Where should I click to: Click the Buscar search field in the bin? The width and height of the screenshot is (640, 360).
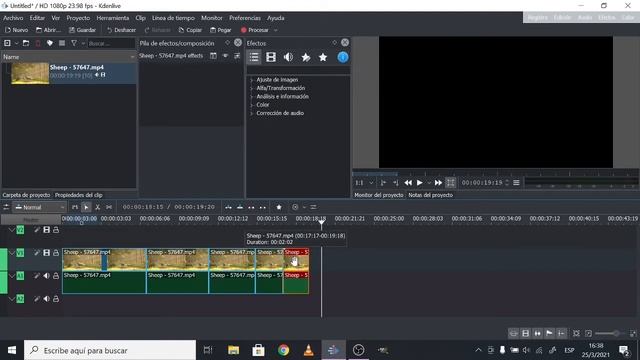pos(111,43)
